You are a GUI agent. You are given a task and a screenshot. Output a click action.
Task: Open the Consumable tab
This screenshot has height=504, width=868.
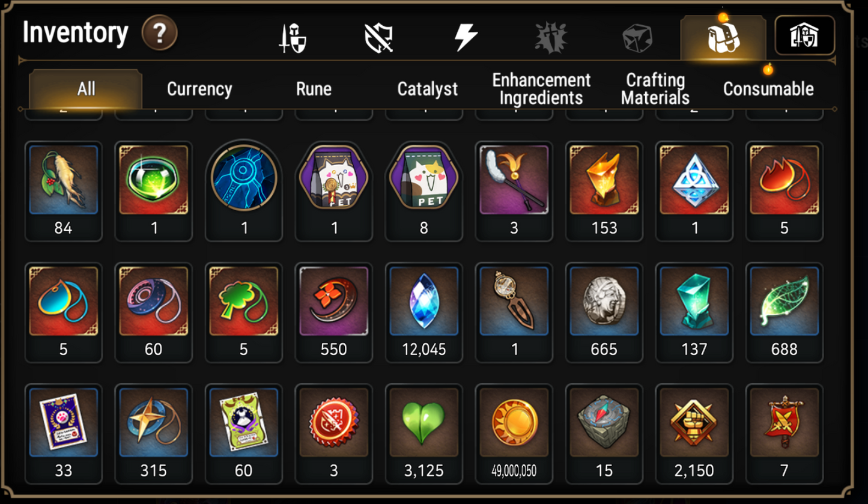768,89
